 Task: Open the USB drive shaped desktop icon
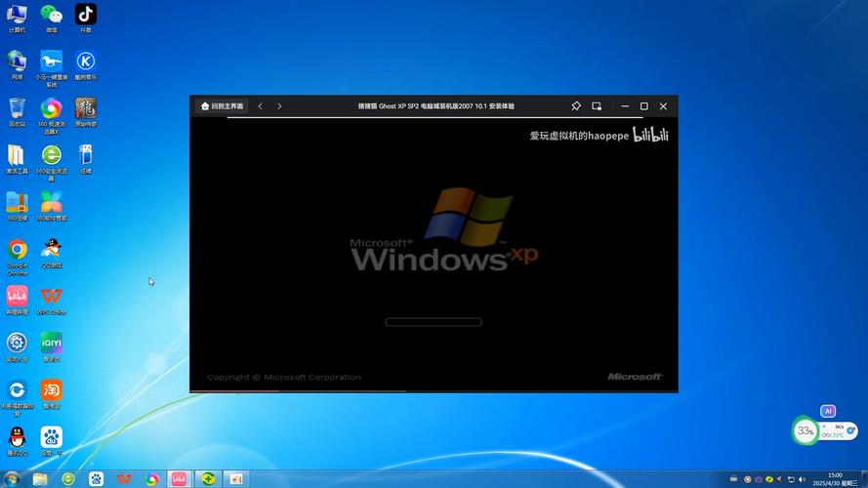pos(86,159)
